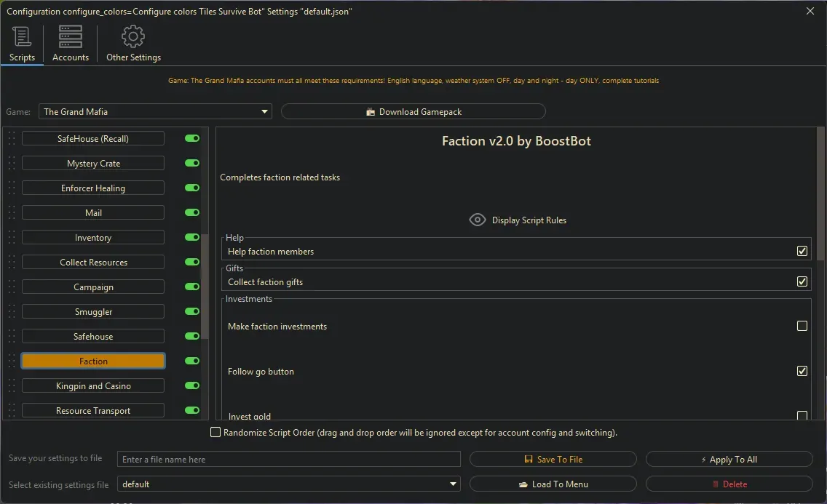Click drag handle beside Smuggler script
This screenshot has height=504, width=827.
[x=12, y=312]
